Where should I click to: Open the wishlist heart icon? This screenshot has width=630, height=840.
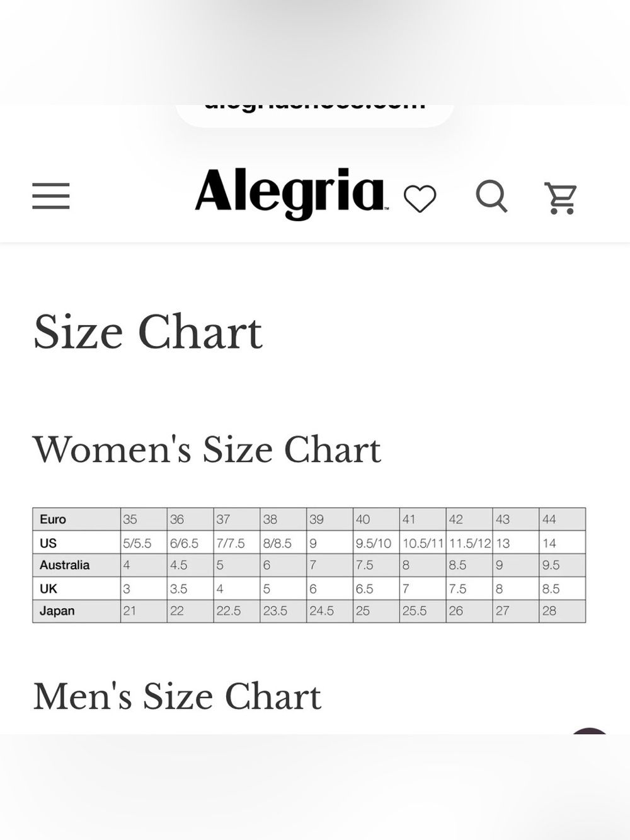coord(420,198)
